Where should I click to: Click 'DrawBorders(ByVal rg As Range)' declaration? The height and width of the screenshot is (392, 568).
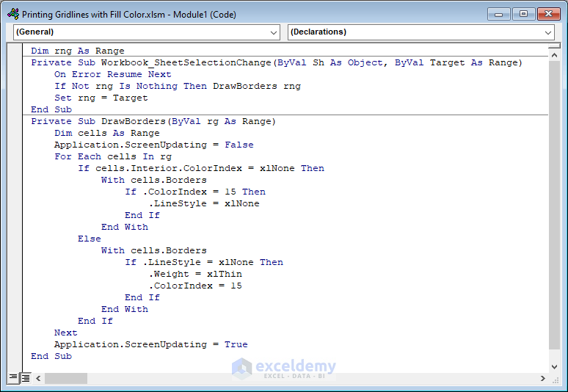(x=189, y=121)
